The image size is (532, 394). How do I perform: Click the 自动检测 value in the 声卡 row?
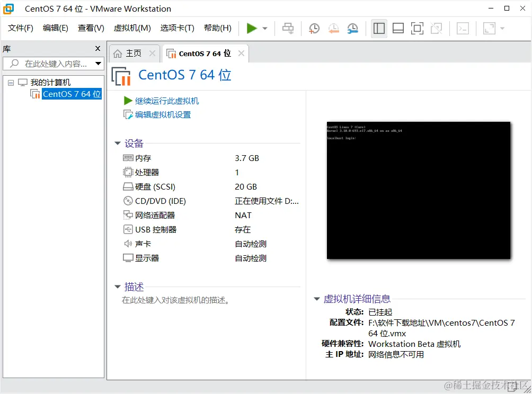point(251,244)
